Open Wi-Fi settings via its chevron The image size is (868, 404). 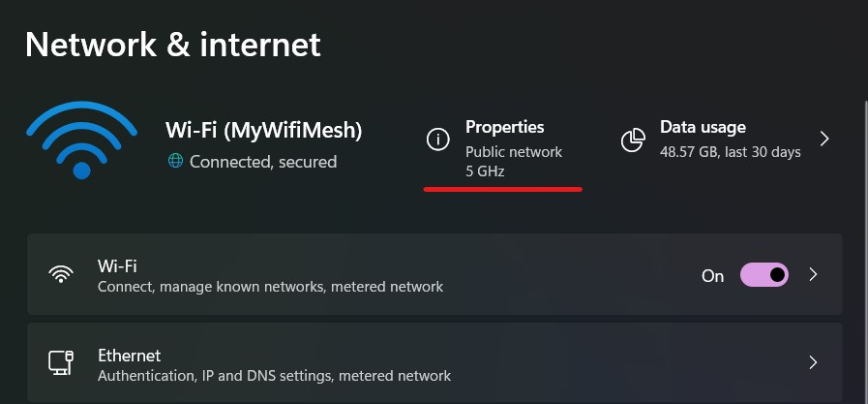pos(813,274)
